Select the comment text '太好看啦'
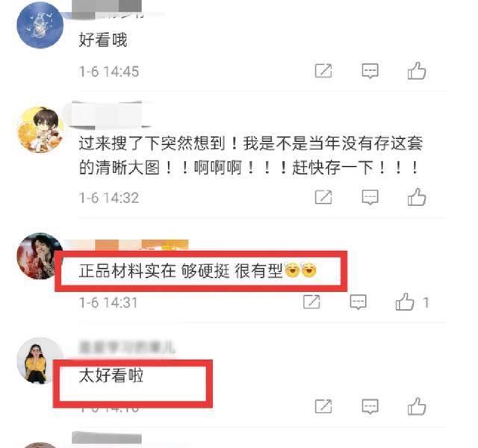The image size is (478, 448). point(111,375)
